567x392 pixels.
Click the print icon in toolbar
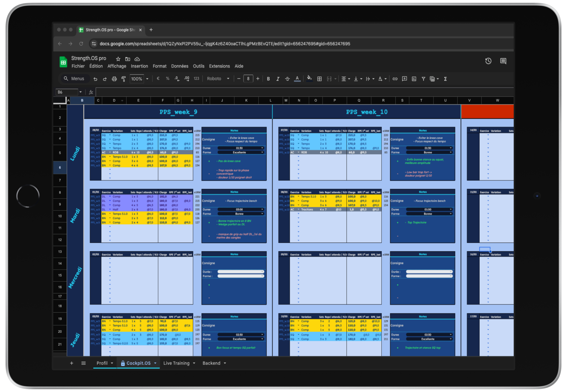[114, 79]
